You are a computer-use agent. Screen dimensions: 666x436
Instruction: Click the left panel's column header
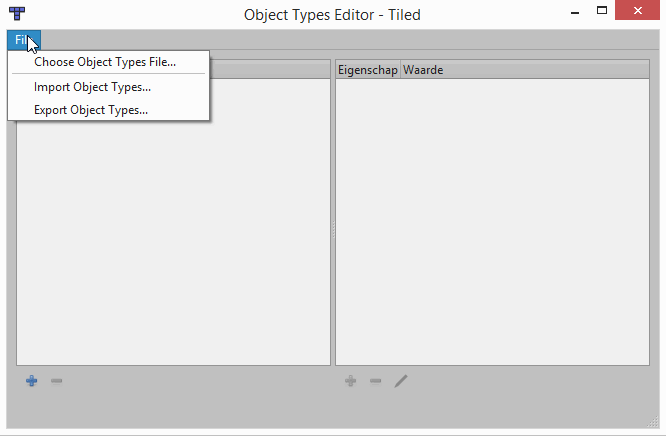tap(270, 70)
